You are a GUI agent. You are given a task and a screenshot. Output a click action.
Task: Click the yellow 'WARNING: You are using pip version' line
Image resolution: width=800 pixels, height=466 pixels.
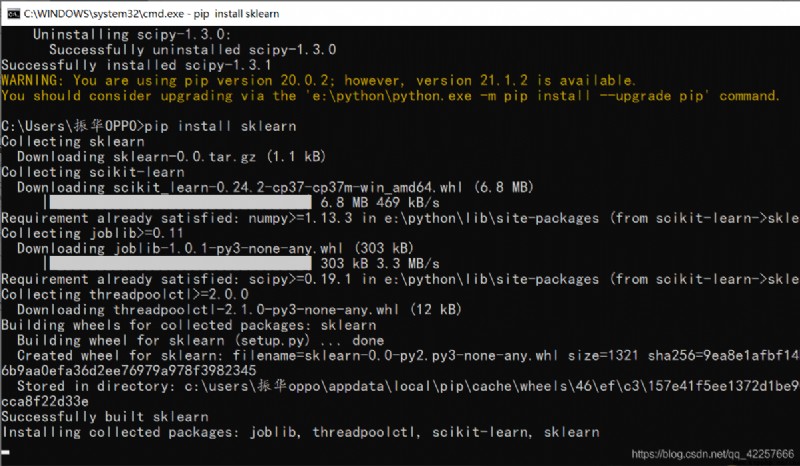[x=318, y=80]
